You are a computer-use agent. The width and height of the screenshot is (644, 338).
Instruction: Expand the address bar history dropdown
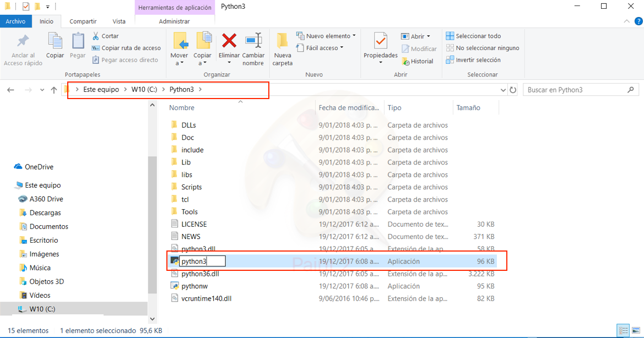(x=503, y=90)
